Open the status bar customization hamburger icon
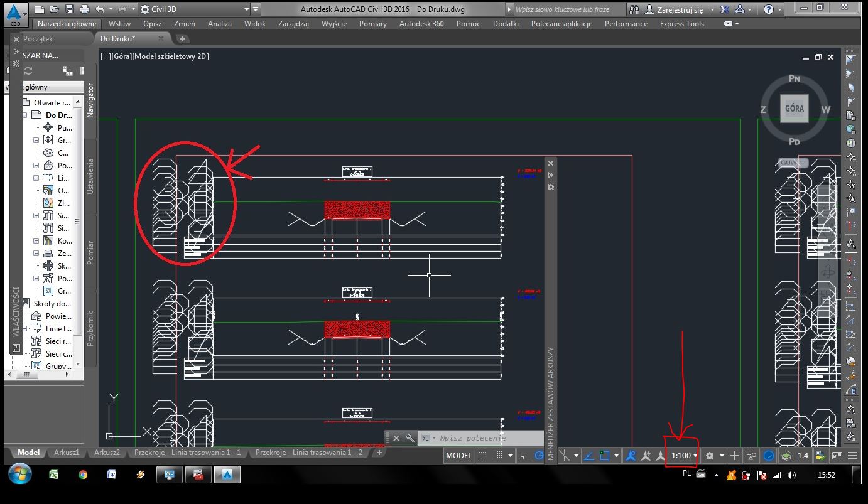Viewport: 868px width, 504px height. point(852,455)
